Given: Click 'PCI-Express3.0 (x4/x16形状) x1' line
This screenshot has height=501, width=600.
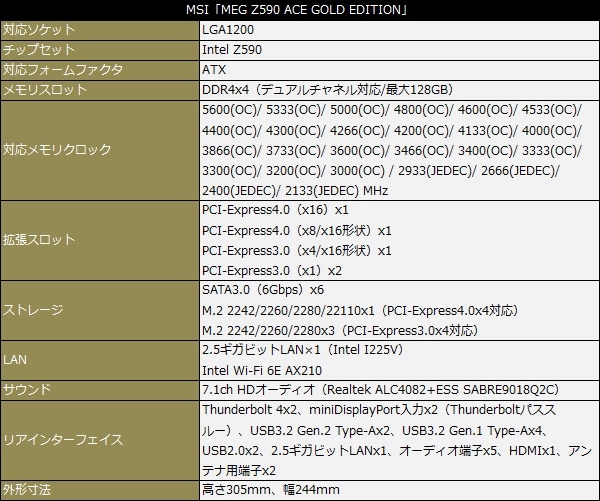Looking at the screenshot, I should coord(297,251).
